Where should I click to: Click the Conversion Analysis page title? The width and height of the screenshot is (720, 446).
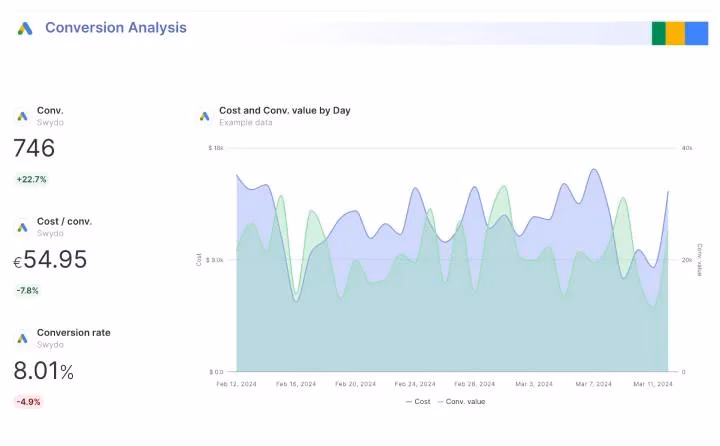point(116,28)
